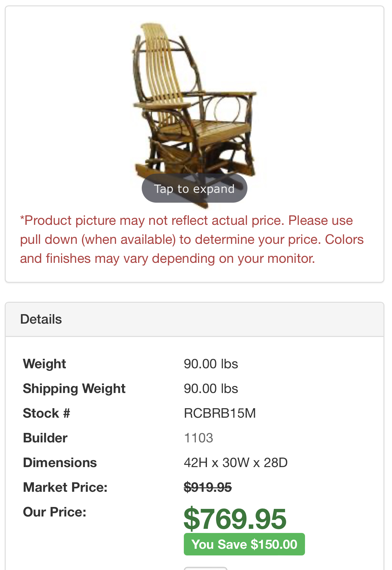Open builder 1103 link
Viewport: 392px width, 570px height.
point(198,438)
